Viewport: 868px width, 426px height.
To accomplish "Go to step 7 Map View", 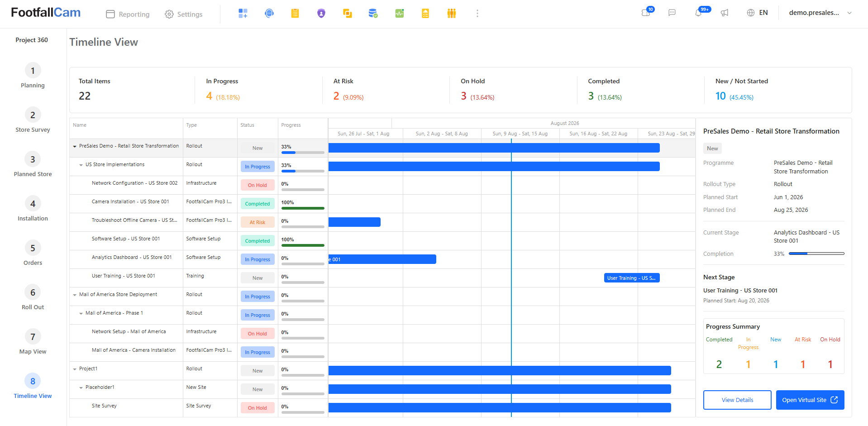I will [x=33, y=342].
